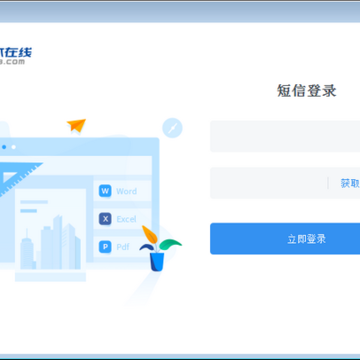Viewport: 360px width, 360px height.
Task: Click the 获取 verification code link
Action: 350,183
